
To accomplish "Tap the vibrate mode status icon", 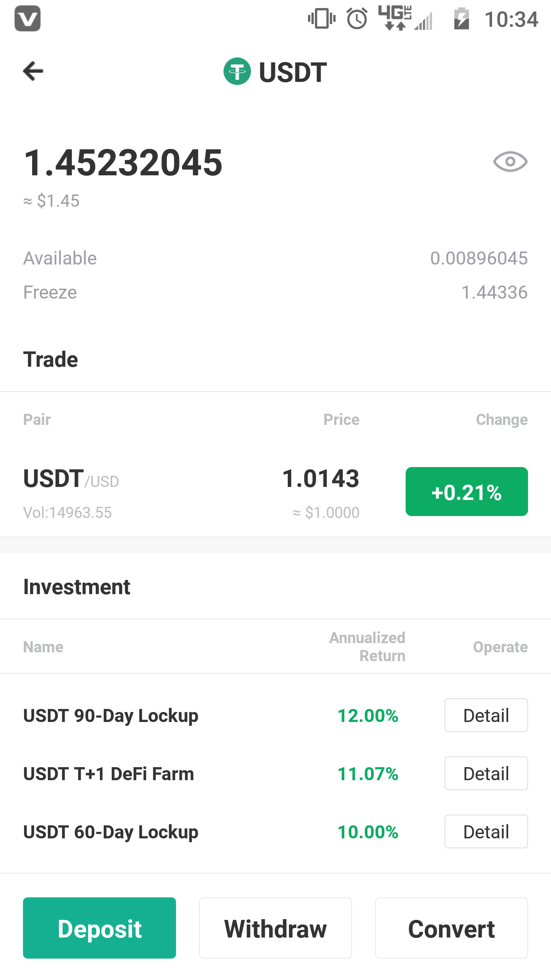I will tap(322, 18).
